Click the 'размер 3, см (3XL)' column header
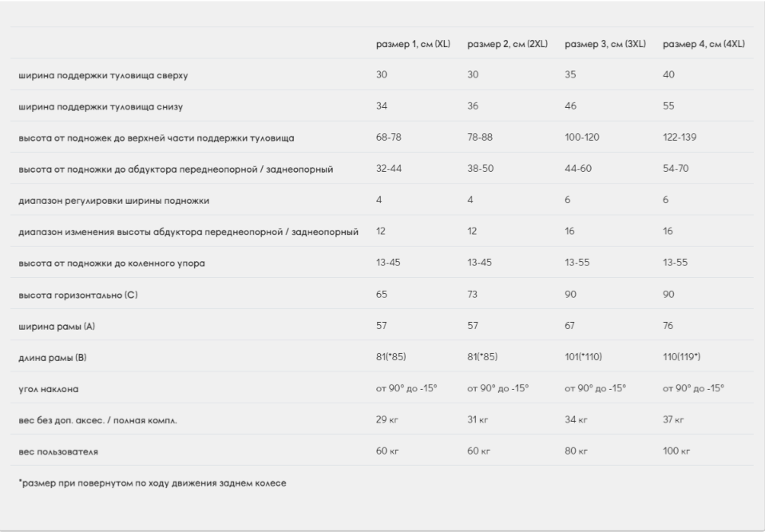This screenshot has width=765, height=532. click(605, 43)
